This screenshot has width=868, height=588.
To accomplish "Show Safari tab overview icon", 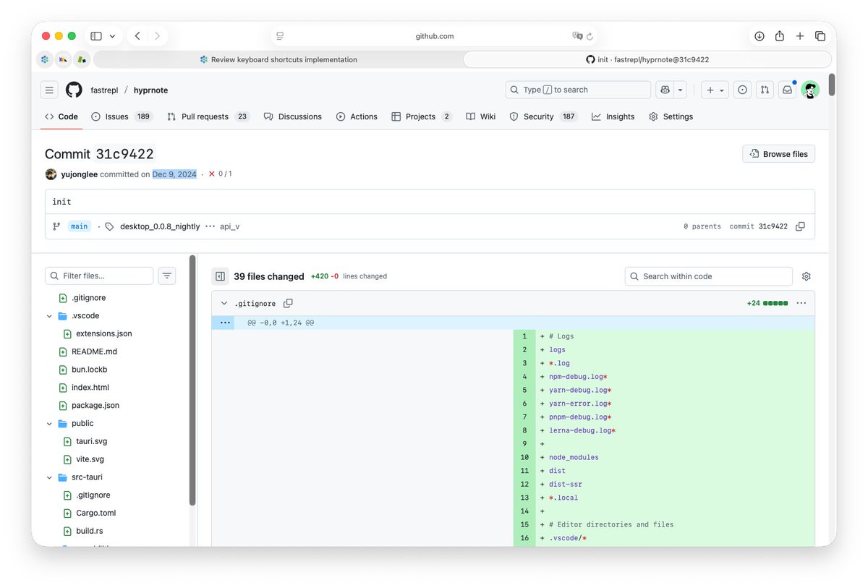I will click(820, 36).
